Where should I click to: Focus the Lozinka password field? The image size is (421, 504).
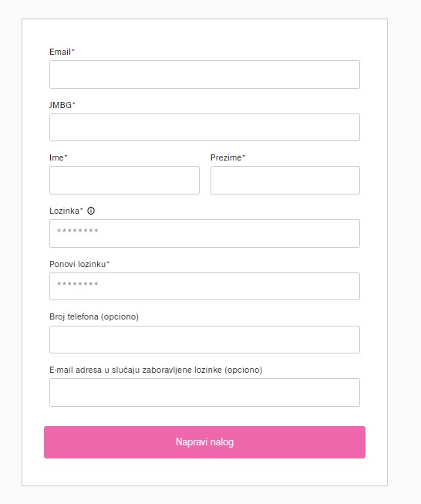204,234
